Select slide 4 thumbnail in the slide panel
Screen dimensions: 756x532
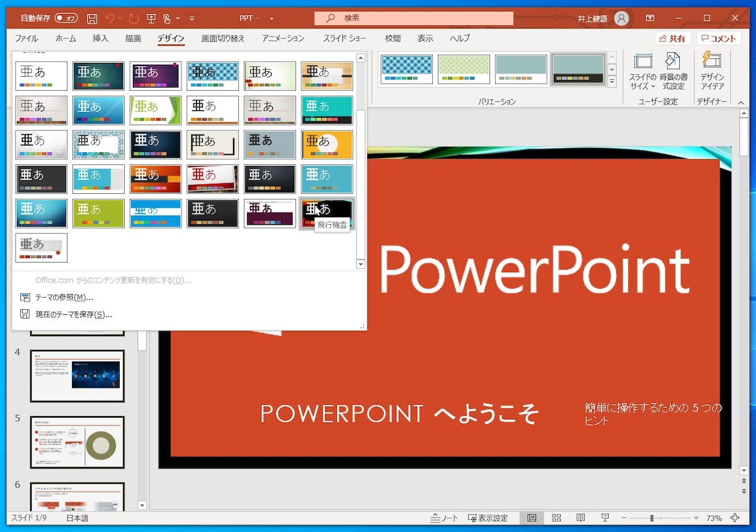77,376
